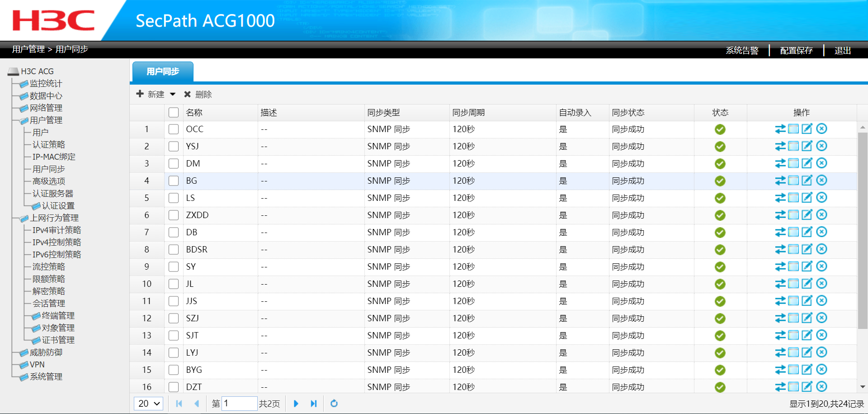Click the 退出 logout link
Viewport: 868px width, 414px height.
(x=843, y=50)
